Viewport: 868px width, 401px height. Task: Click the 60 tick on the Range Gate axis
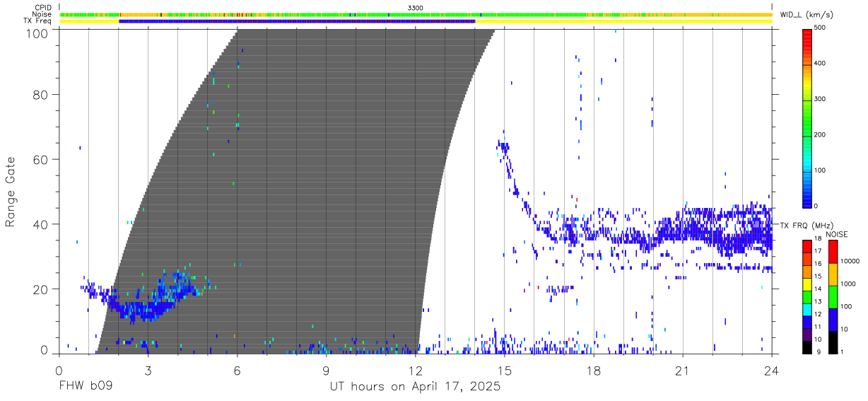click(41, 159)
